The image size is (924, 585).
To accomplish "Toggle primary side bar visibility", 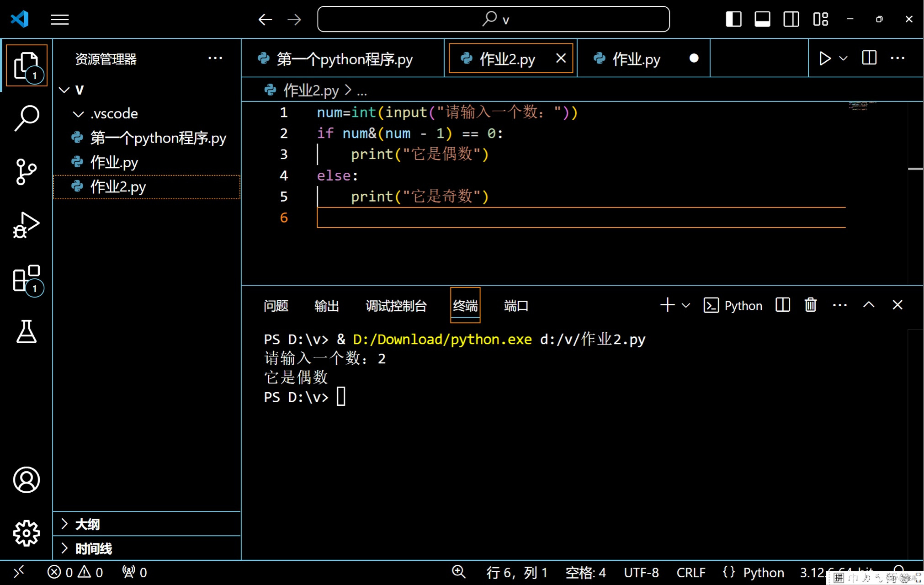I will (x=733, y=19).
